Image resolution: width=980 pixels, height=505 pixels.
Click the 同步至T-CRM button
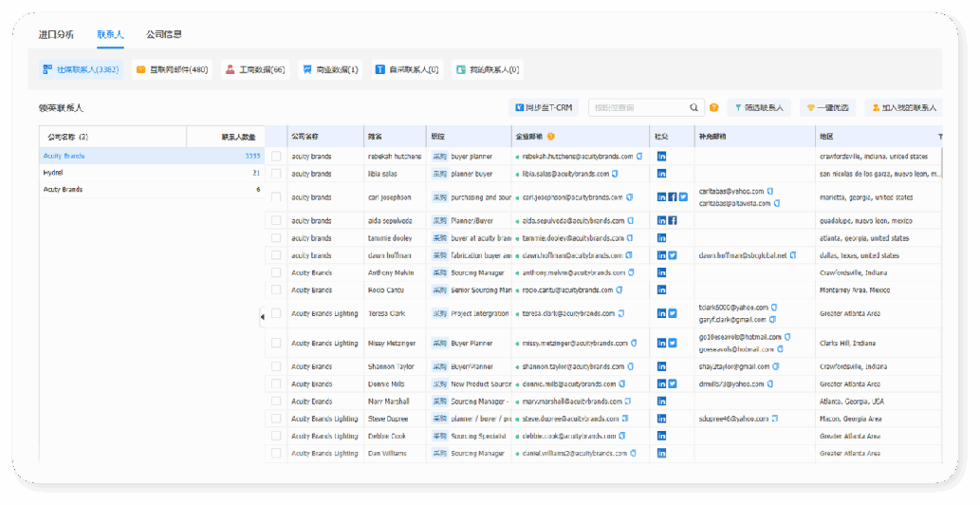(x=544, y=108)
